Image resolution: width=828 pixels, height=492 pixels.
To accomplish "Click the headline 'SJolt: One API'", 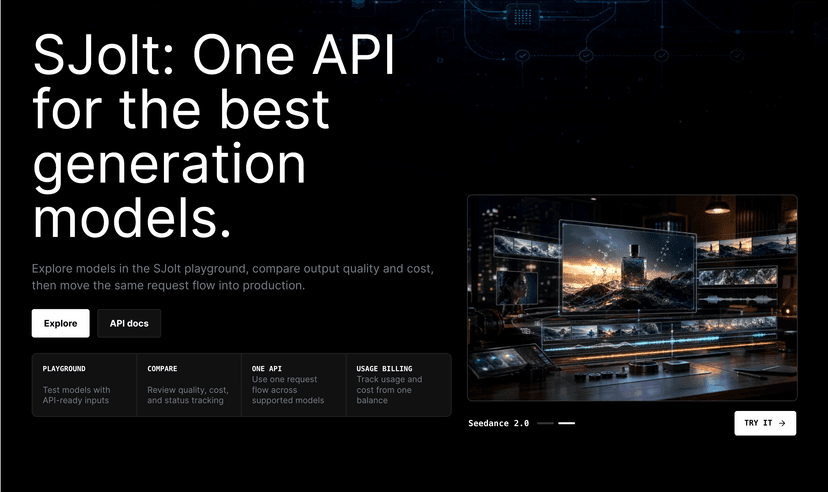I will pos(213,55).
